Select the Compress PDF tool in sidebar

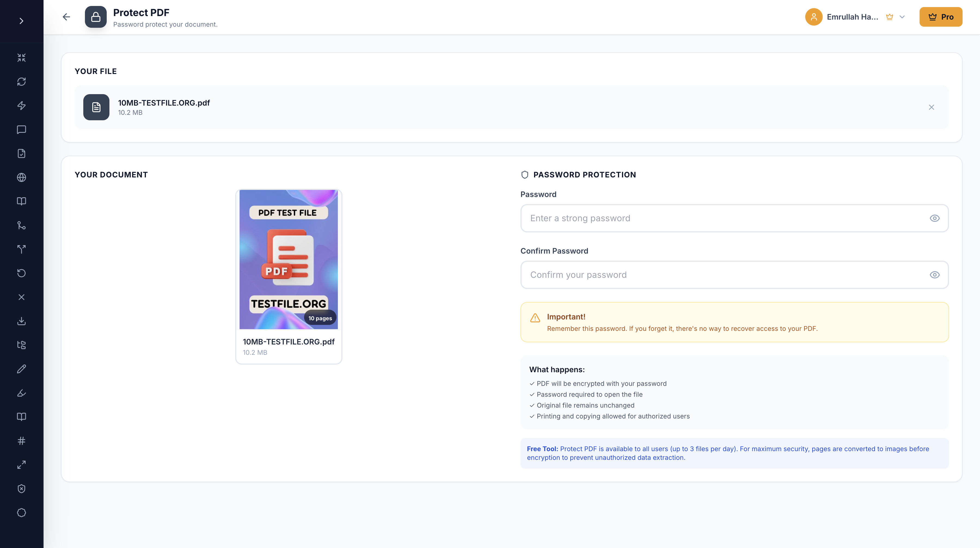[x=21, y=57]
